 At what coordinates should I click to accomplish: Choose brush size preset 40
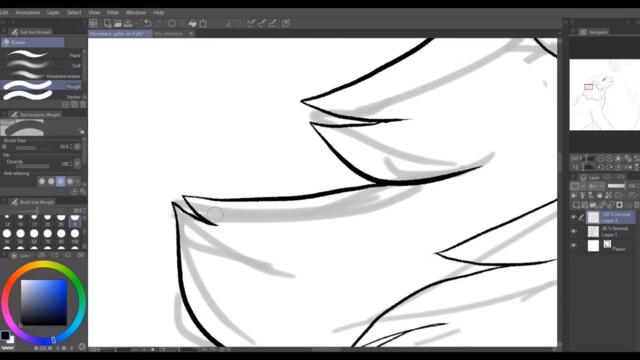7,236
